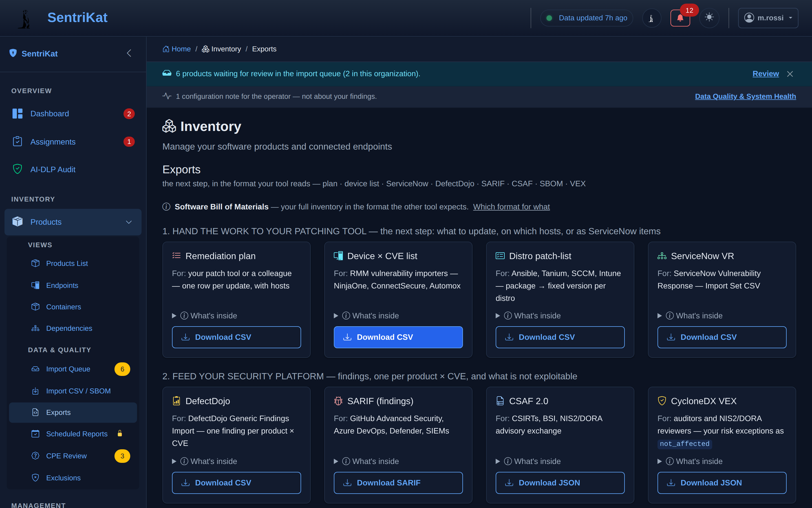Click the Remediation plan list icon
Image resolution: width=812 pixels, height=508 pixels.
[x=176, y=256]
